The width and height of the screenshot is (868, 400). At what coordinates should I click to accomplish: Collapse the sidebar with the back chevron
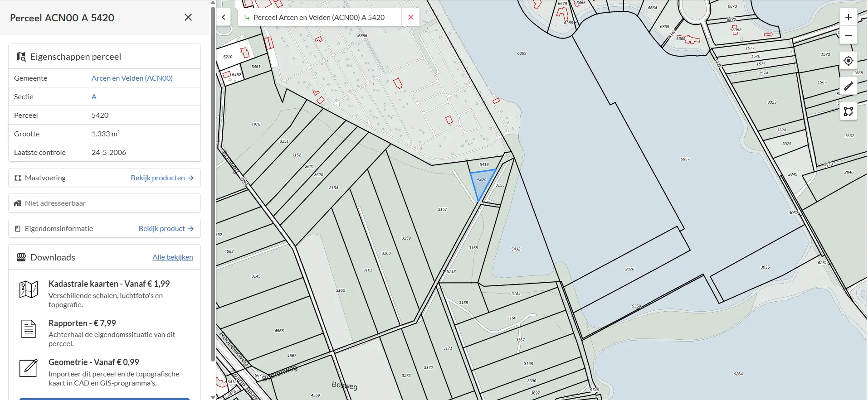(224, 17)
